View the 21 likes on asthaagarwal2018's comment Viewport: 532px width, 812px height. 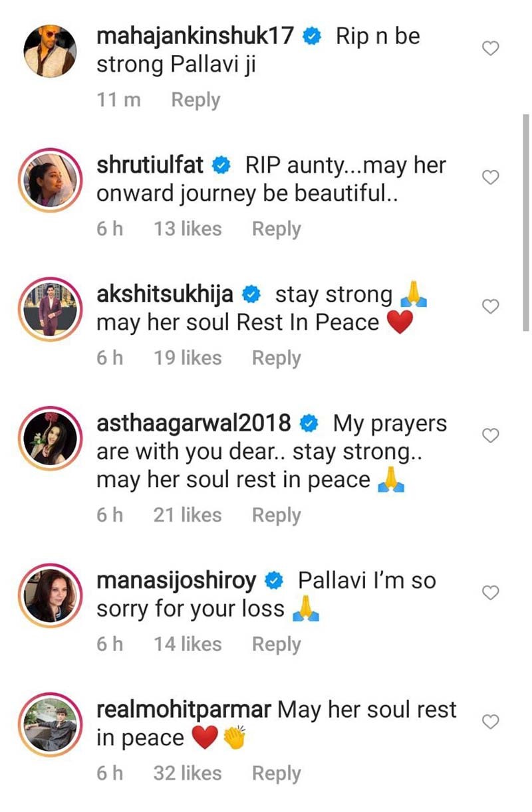[x=188, y=515]
